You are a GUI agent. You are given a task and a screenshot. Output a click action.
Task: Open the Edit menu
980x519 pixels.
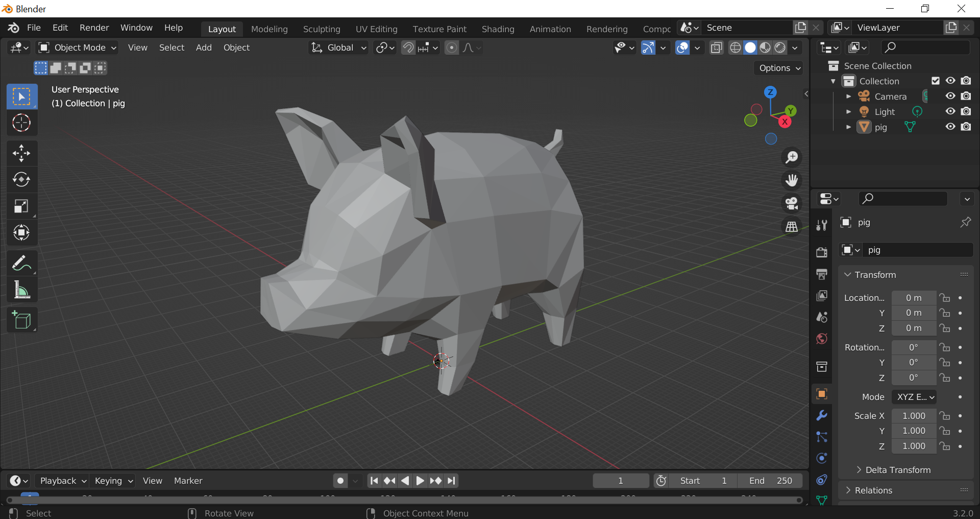(60, 28)
